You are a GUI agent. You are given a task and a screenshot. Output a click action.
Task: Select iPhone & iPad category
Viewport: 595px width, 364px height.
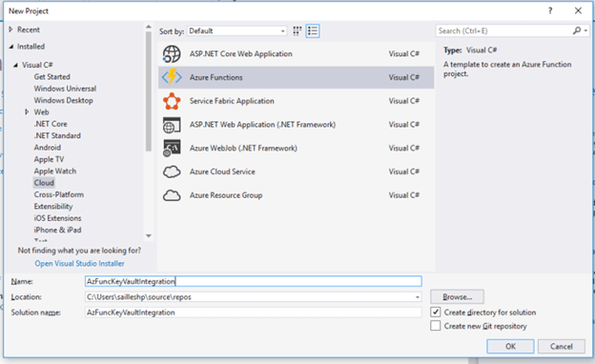[57, 230]
